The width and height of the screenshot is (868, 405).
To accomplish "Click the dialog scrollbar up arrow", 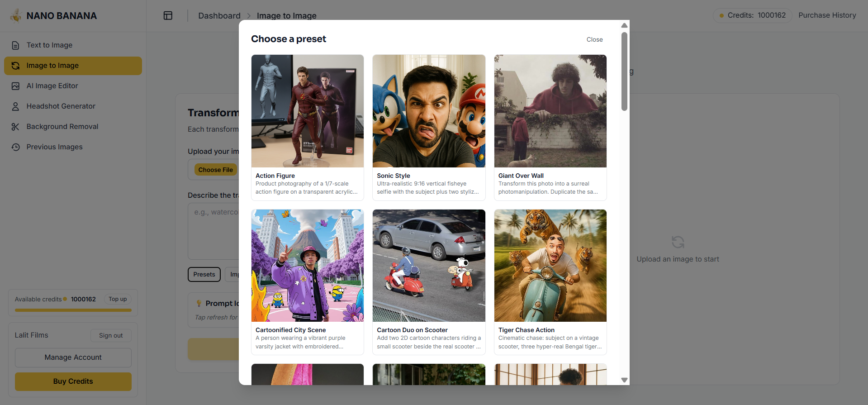I will click(x=624, y=25).
